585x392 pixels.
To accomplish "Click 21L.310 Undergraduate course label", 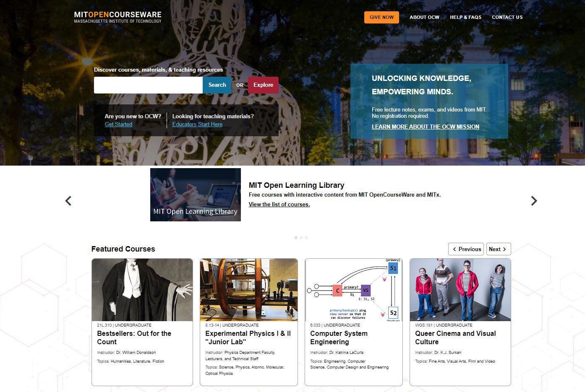I will pos(124,325).
